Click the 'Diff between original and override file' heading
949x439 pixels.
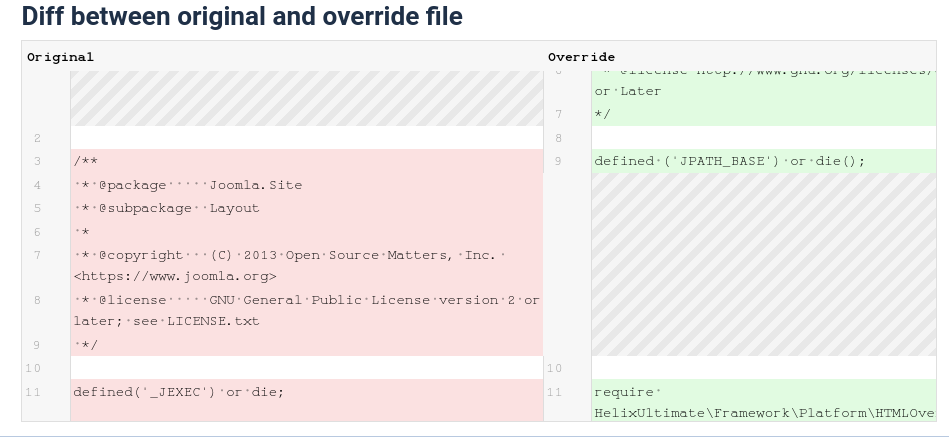(x=241, y=17)
